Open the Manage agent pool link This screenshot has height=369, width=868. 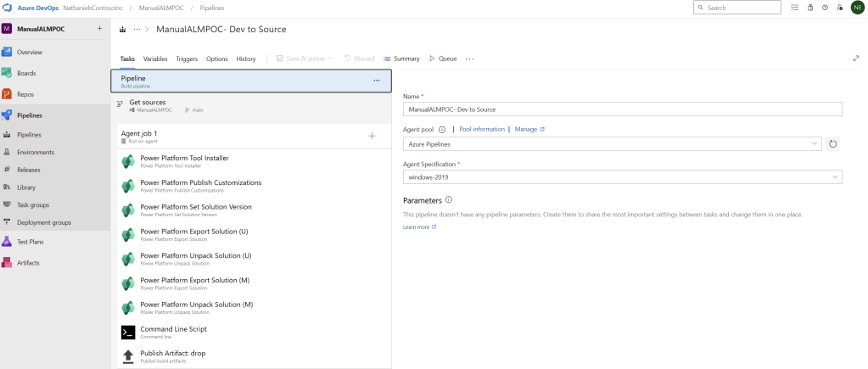point(529,129)
